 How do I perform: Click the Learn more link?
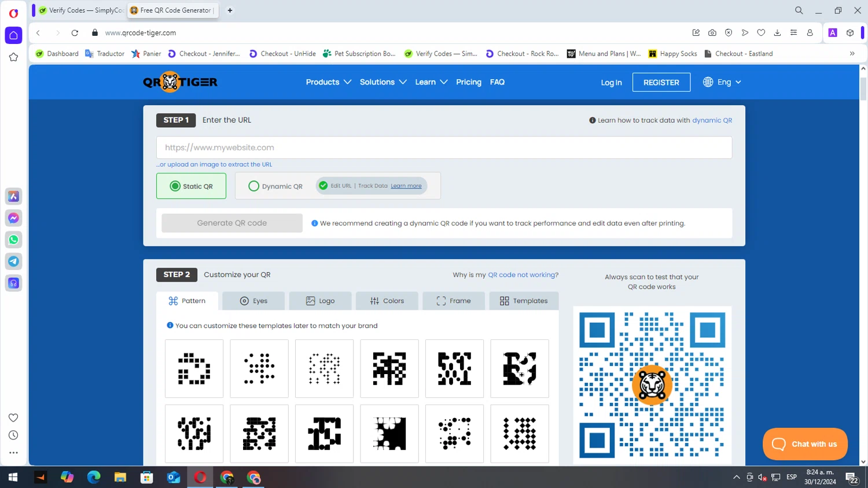coord(406,186)
